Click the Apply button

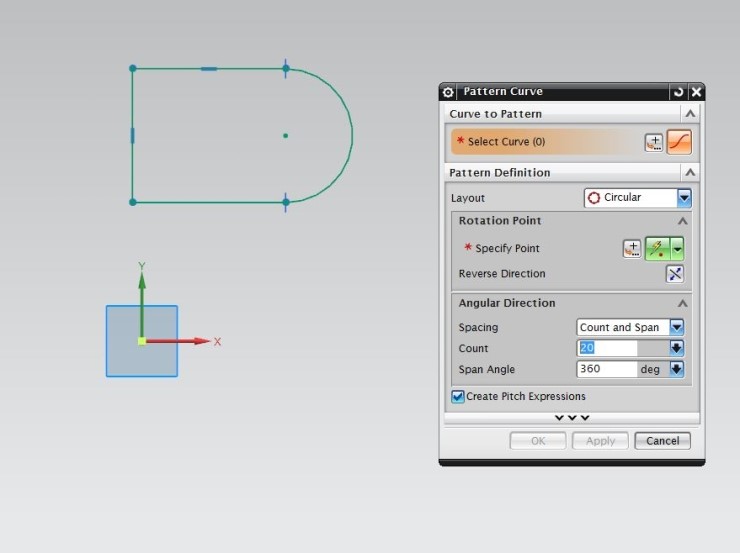pyautogui.click(x=600, y=441)
